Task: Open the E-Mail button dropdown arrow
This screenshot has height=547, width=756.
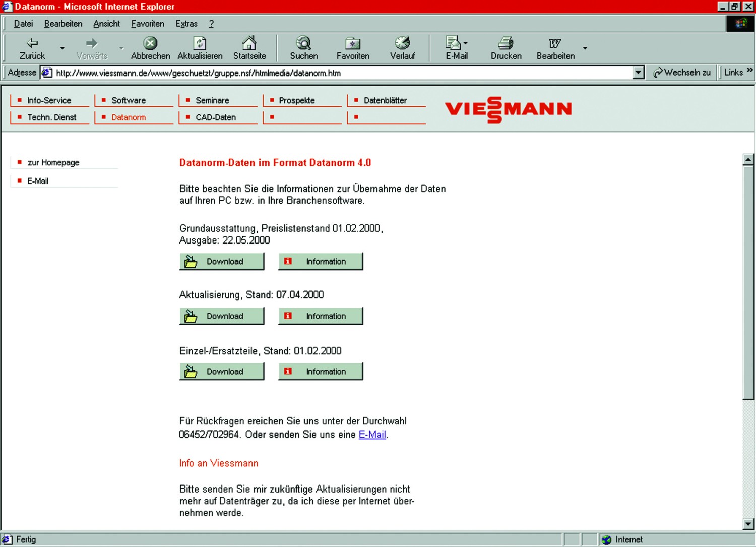Action: (x=465, y=43)
